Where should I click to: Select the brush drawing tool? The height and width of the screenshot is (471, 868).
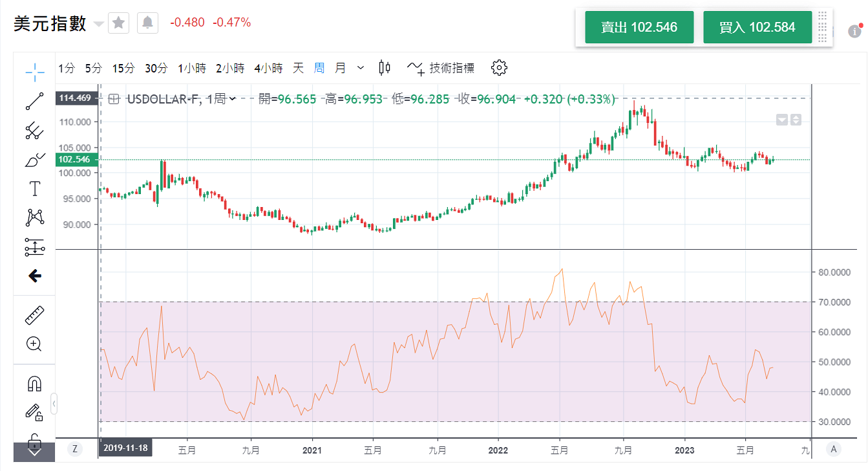[x=34, y=160]
